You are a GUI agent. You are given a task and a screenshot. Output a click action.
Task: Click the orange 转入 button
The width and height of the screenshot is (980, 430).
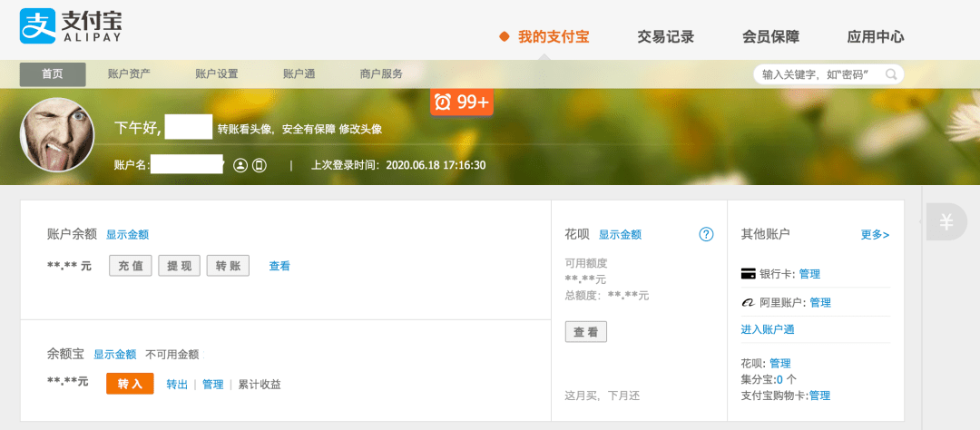[130, 384]
